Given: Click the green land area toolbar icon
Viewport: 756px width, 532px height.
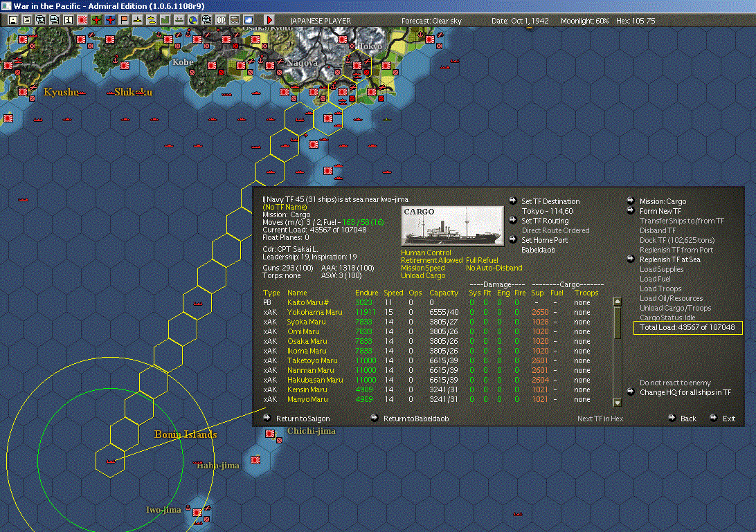Looking at the screenshot, I should tap(165, 20).
